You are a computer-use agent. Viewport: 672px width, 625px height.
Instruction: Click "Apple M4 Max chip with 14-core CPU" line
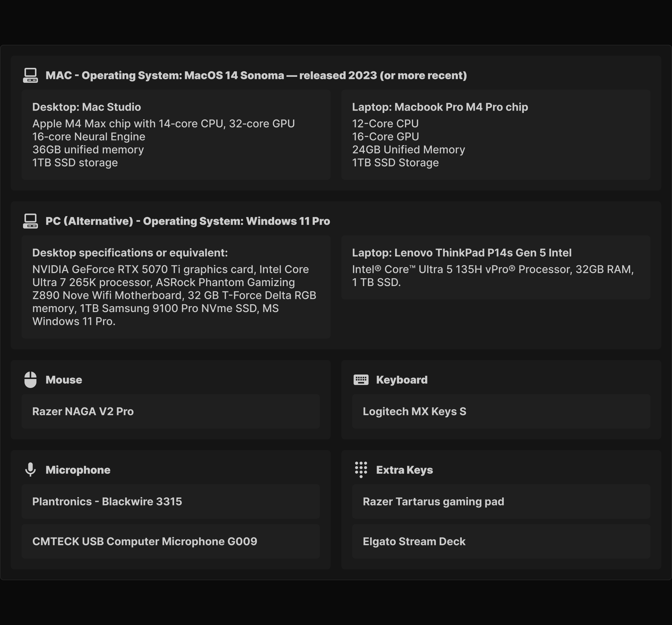tap(164, 124)
